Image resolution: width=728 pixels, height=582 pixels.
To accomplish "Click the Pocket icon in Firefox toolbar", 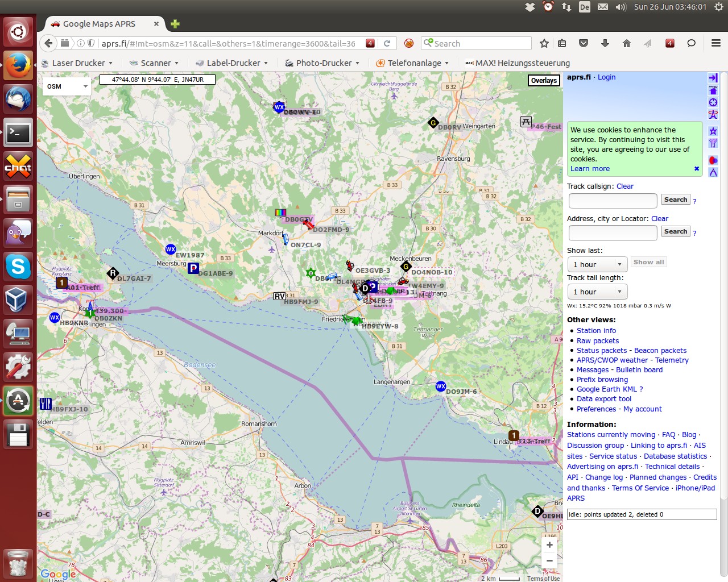I will pyautogui.click(x=584, y=43).
